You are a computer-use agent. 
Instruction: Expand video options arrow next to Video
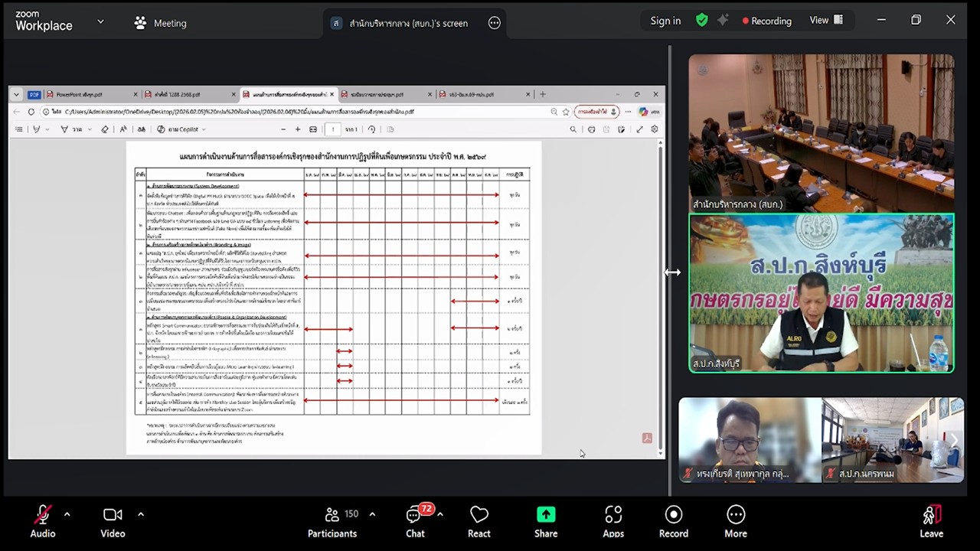point(141,514)
